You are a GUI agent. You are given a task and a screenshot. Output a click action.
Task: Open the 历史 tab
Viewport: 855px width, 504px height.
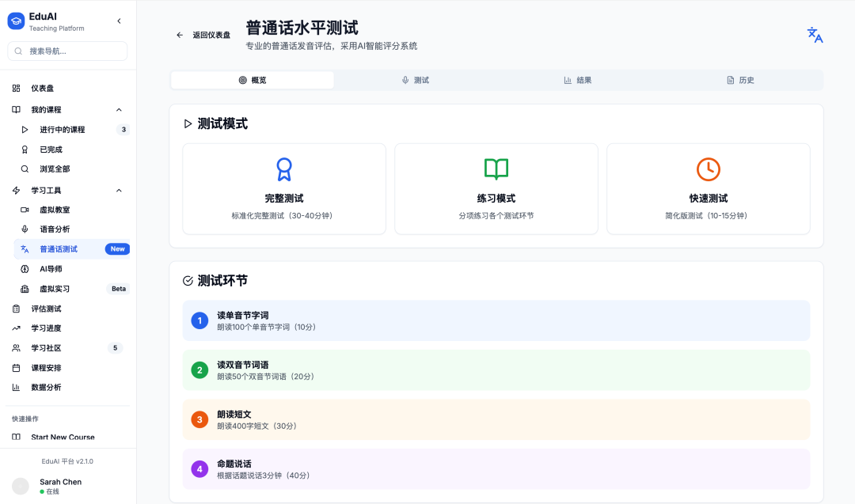[x=740, y=81]
